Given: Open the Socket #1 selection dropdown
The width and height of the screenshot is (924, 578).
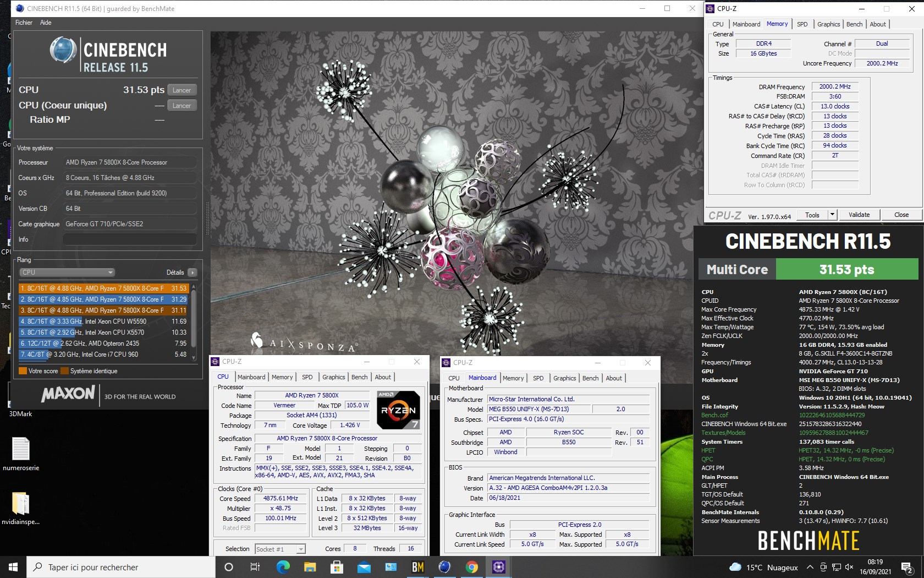Looking at the screenshot, I should click(x=280, y=549).
